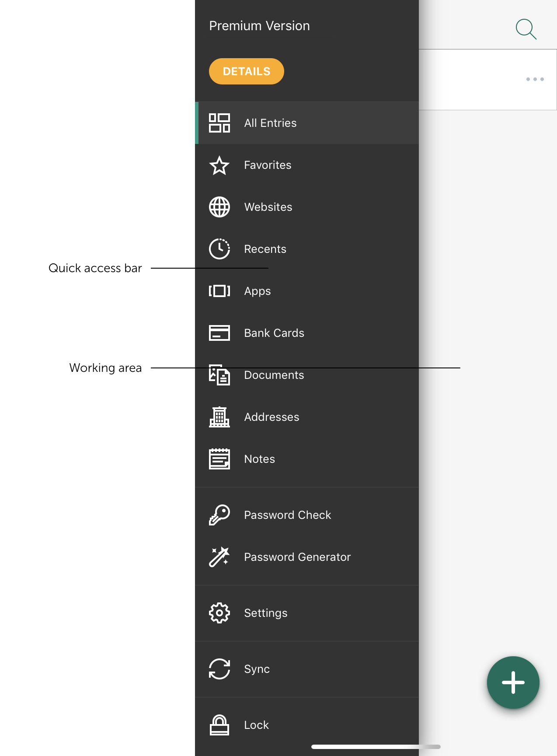
Task: Click the Recents clock icon
Action: pos(219,249)
